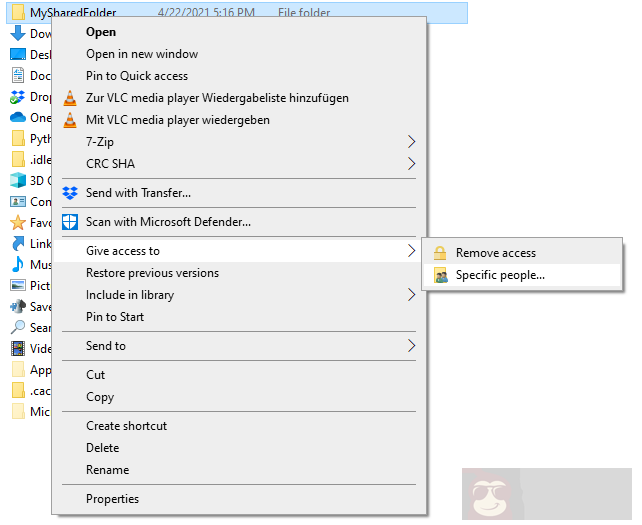Select Specific people... in the submenu
The height and width of the screenshot is (525, 642).
click(x=500, y=275)
